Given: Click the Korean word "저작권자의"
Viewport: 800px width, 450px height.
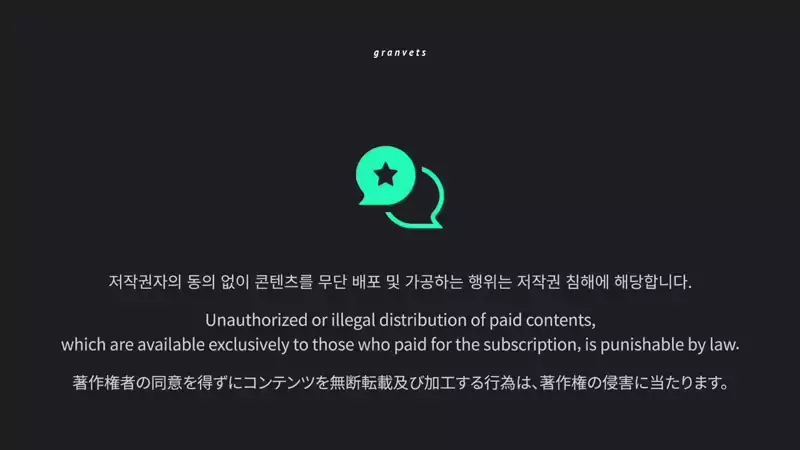Looking at the screenshot, I should click(145, 282).
